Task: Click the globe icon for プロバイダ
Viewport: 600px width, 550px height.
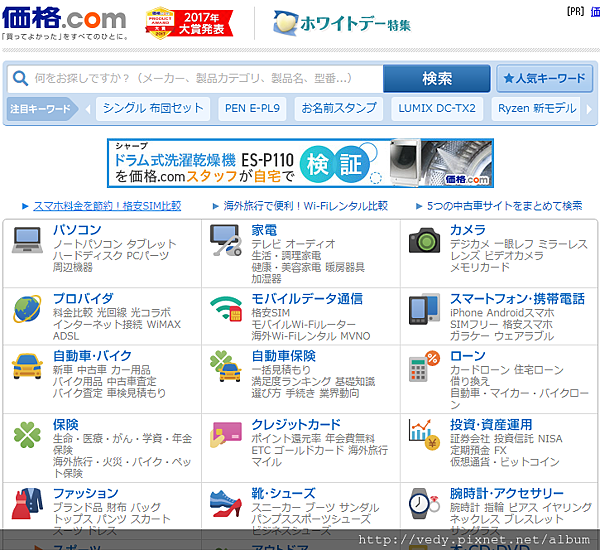Action: pos(27,308)
